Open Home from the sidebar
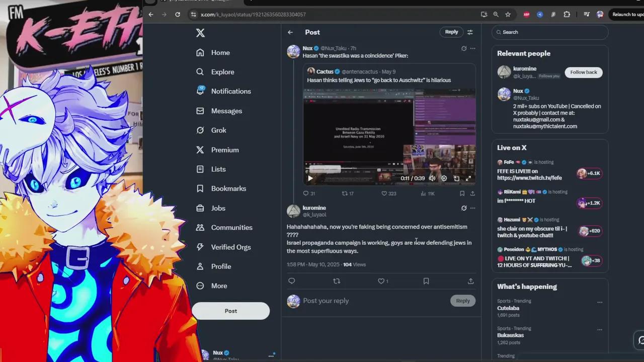This screenshot has width=644, height=362. tap(213, 53)
